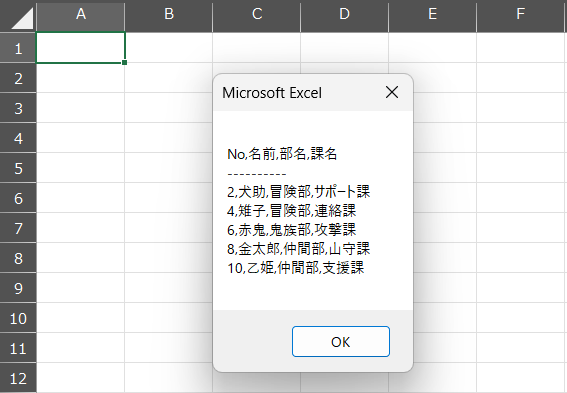Image resolution: width=567 pixels, height=393 pixels.
Task: Close the Microsoft Excel message box
Action: pos(392,92)
